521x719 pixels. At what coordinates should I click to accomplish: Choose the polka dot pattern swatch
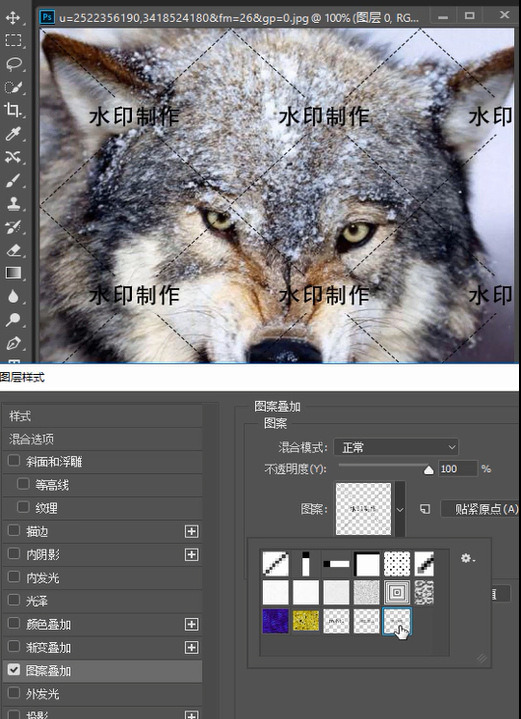click(x=397, y=564)
